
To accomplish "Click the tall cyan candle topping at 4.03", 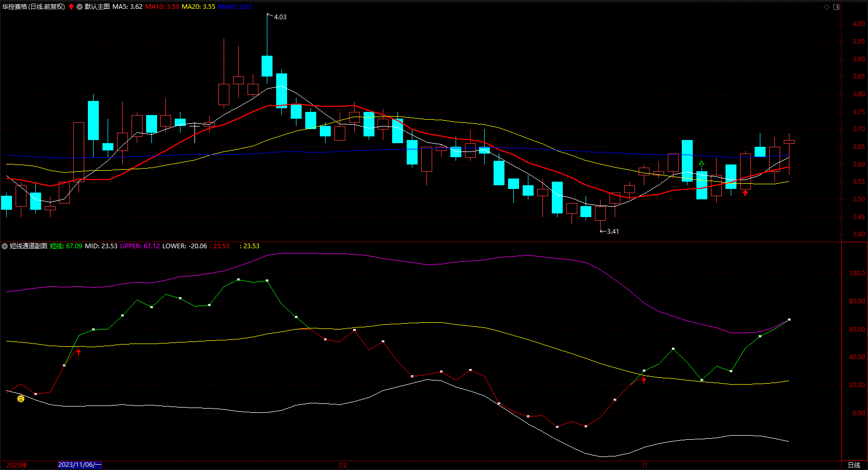I will (267, 66).
